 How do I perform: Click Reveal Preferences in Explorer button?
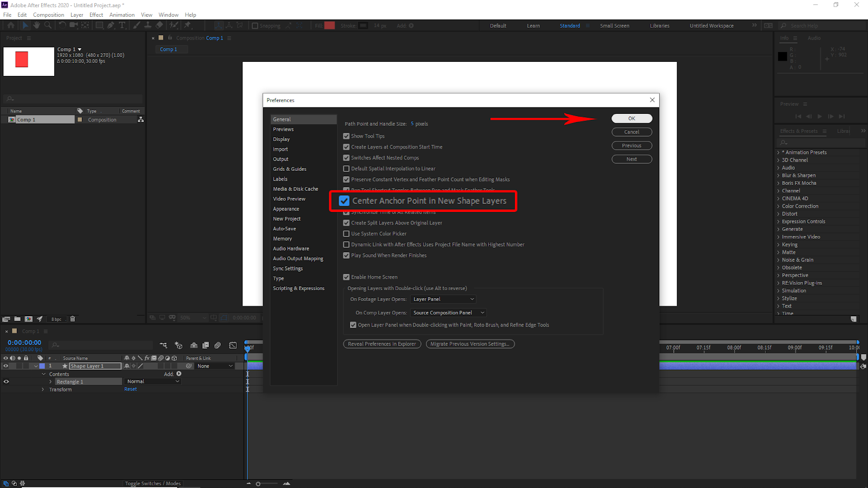(x=382, y=344)
